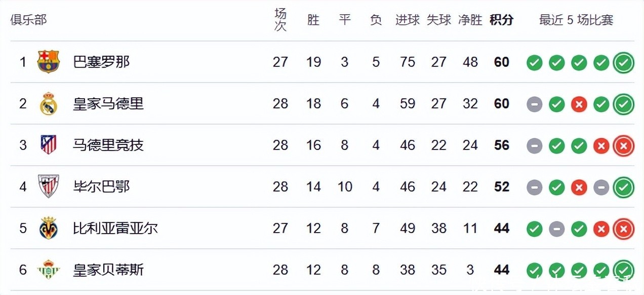Select the 比利亚雷亚尔 team name

[x=115, y=228]
